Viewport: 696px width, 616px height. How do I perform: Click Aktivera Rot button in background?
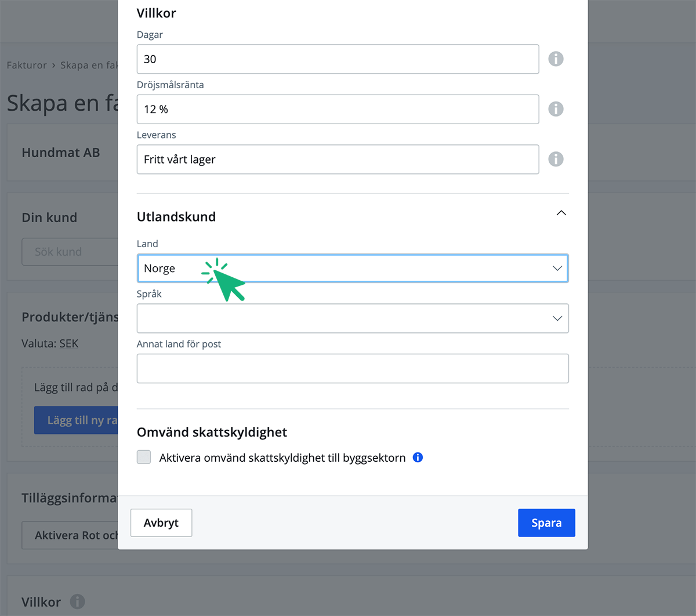tap(70, 535)
